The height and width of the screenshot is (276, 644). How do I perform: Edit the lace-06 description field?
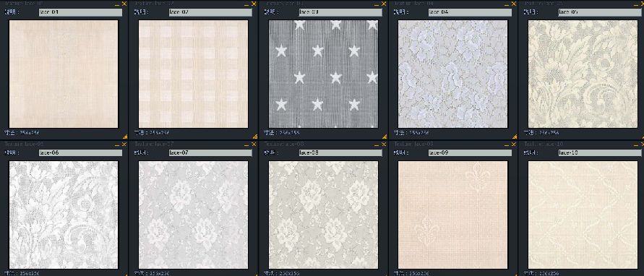[x=80, y=152]
